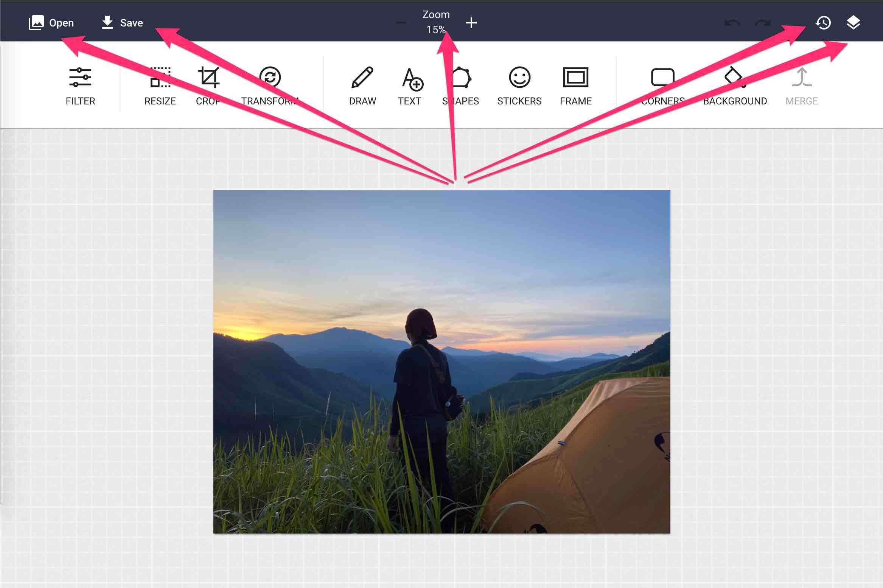Click the Open image button
883x588 pixels.
click(x=51, y=23)
